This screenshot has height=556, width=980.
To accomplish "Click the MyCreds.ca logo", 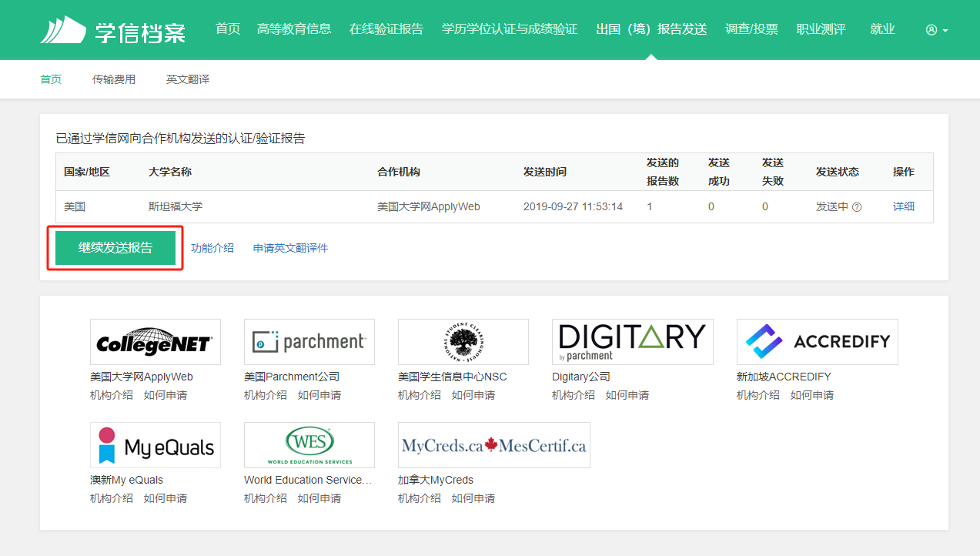I will tap(494, 445).
